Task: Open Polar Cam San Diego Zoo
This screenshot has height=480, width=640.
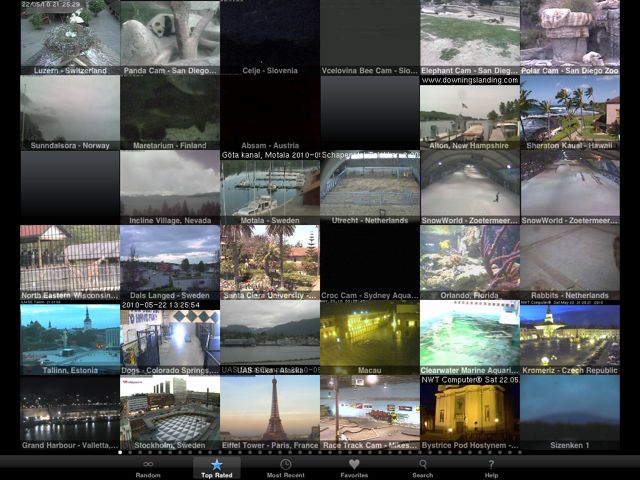Action: pos(570,37)
